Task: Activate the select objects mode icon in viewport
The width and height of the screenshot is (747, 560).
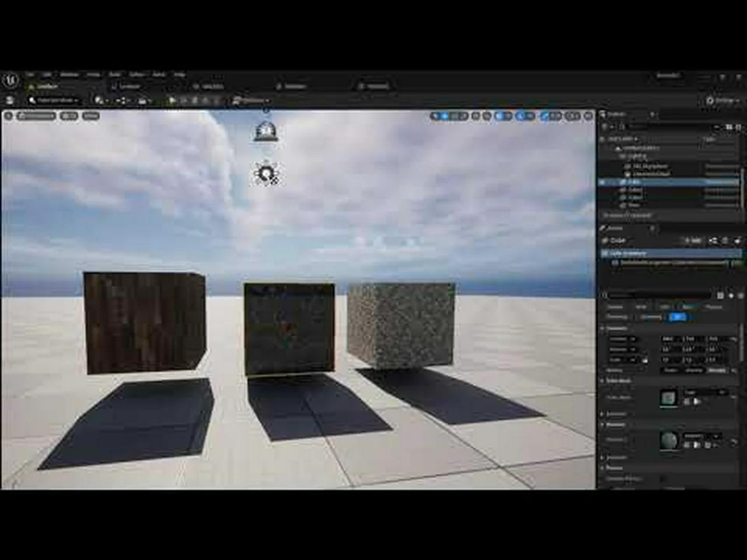Action: (435, 116)
